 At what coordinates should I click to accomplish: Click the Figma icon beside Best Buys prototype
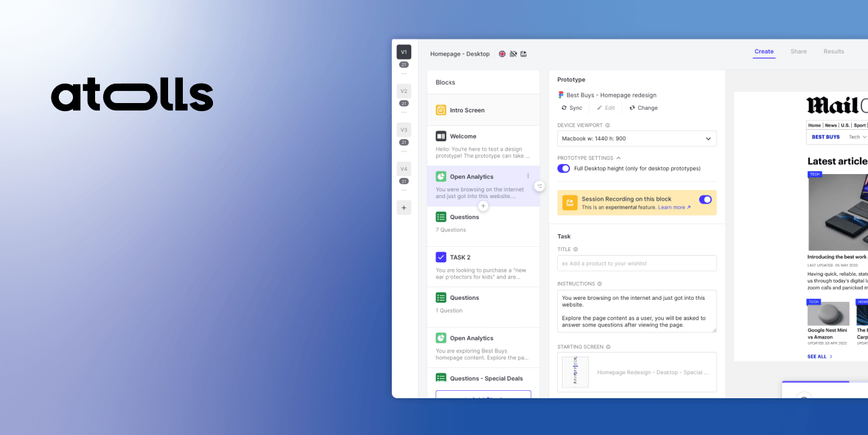pyautogui.click(x=561, y=95)
